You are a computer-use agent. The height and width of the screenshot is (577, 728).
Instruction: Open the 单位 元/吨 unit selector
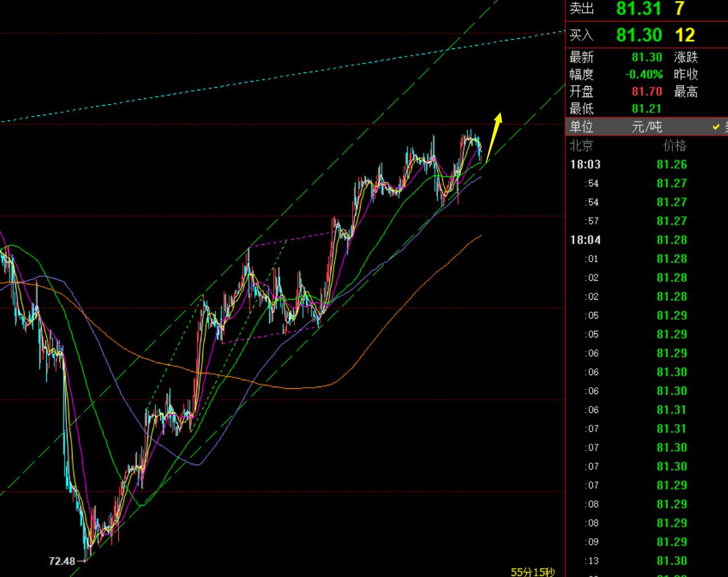(x=646, y=127)
